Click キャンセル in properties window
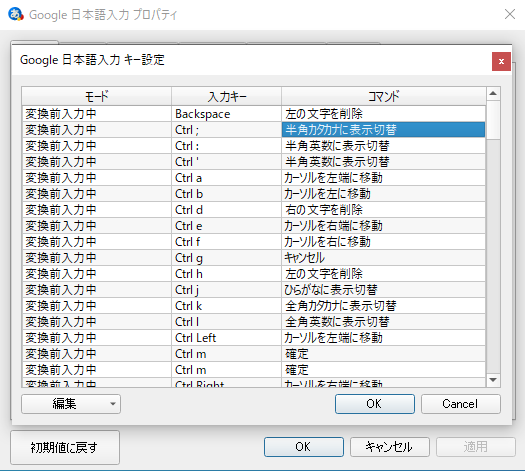This screenshot has height=471, width=525. (390, 447)
